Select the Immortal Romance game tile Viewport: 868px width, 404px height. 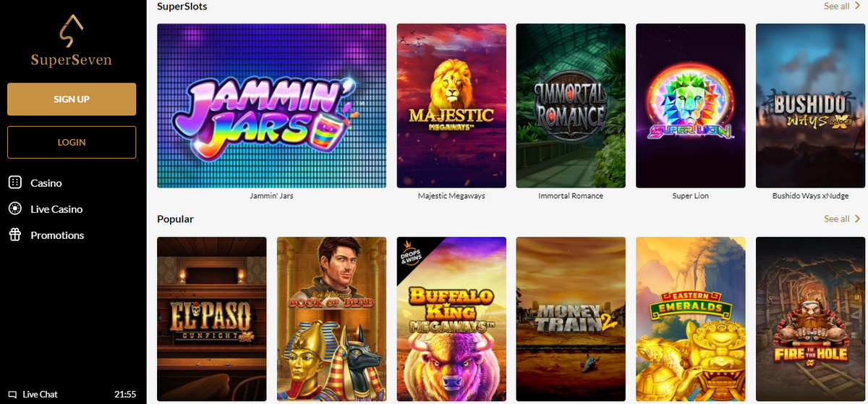pyautogui.click(x=571, y=106)
